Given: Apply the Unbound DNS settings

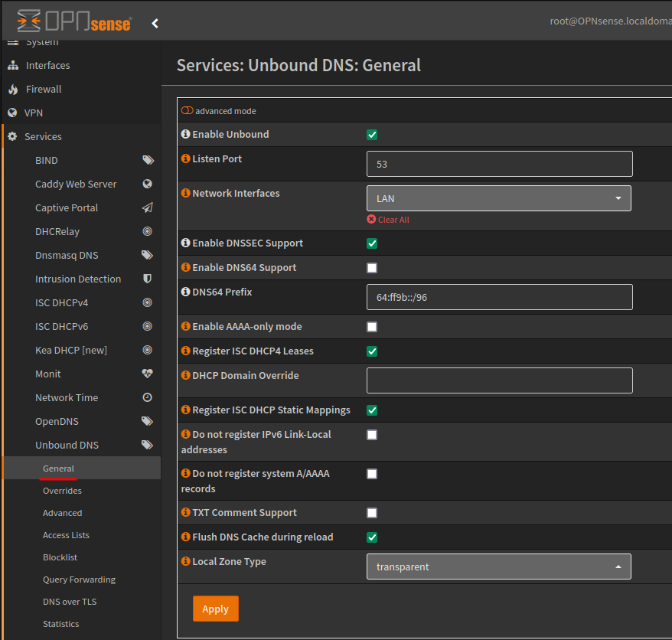Looking at the screenshot, I should click(x=216, y=609).
